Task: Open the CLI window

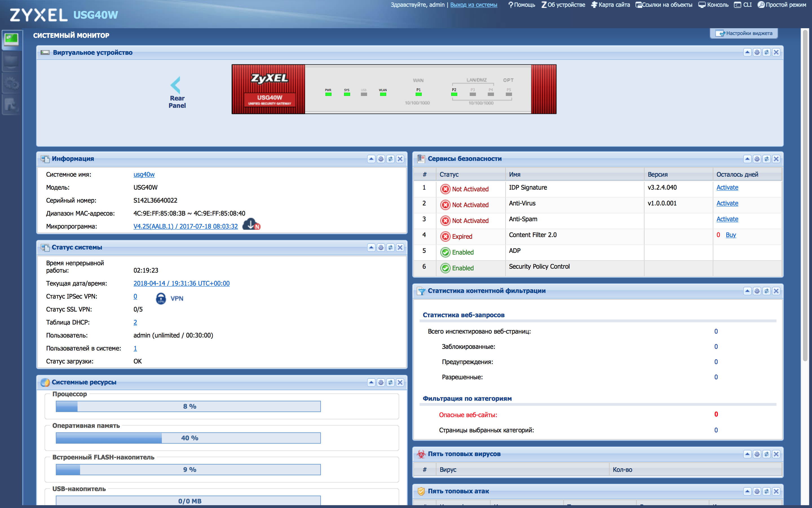Action: [743, 5]
